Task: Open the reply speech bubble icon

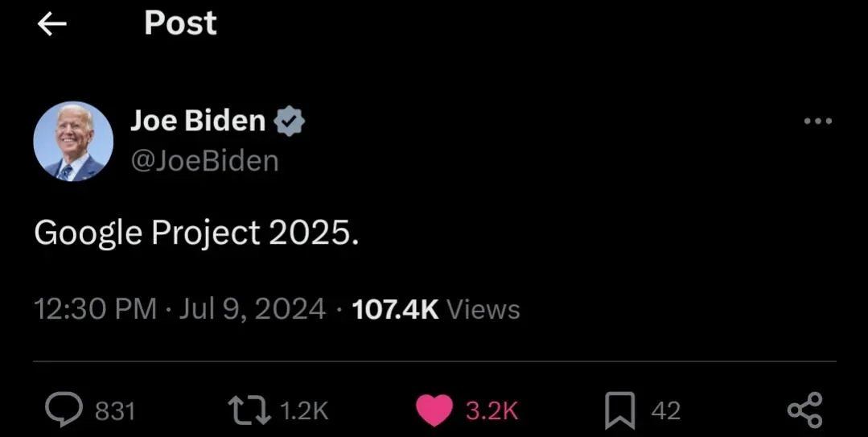Action: point(61,410)
